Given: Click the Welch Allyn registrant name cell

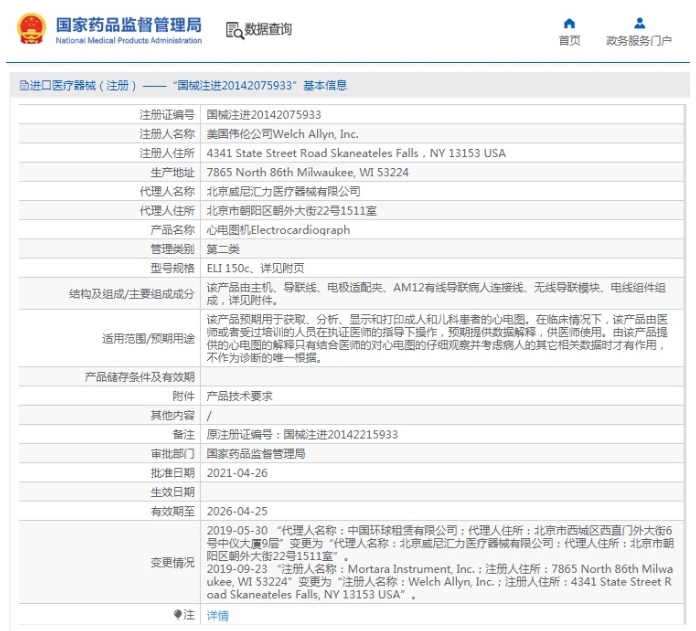Looking at the screenshot, I should click(282, 134).
